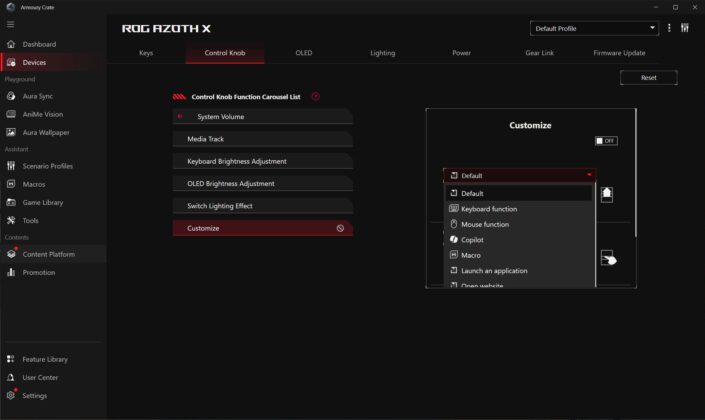Switch to the Power tab
This screenshot has width=705, height=420.
[x=461, y=53]
